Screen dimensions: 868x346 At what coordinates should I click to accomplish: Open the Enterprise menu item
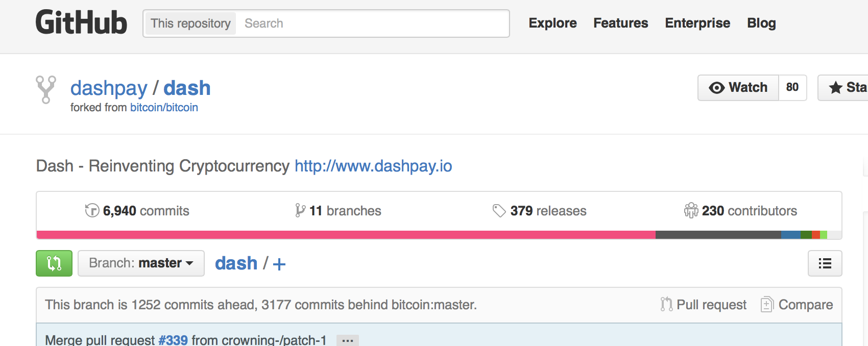(x=697, y=23)
